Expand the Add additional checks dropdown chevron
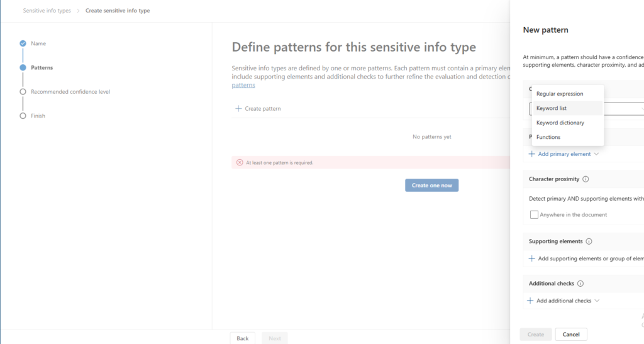This screenshot has height=344, width=644. click(597, 301)
